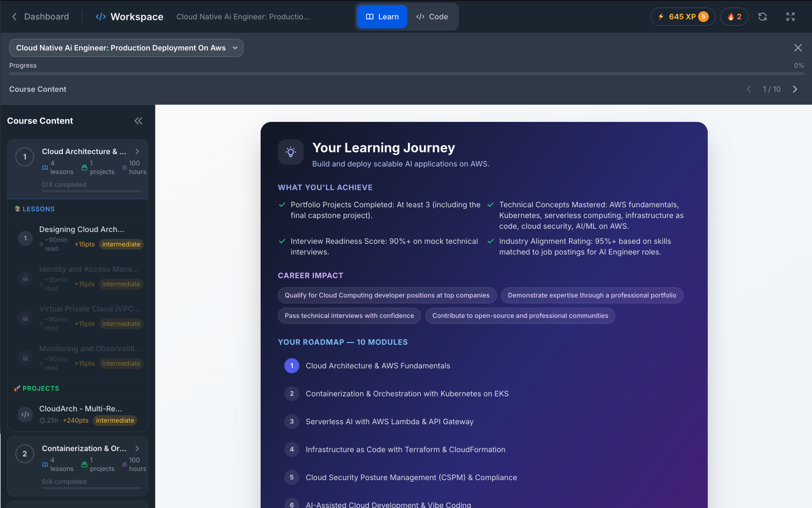Screen dimensions: 812x508
Task: Expand the Cloud Architecture module chevron
Action: (138, 151)
